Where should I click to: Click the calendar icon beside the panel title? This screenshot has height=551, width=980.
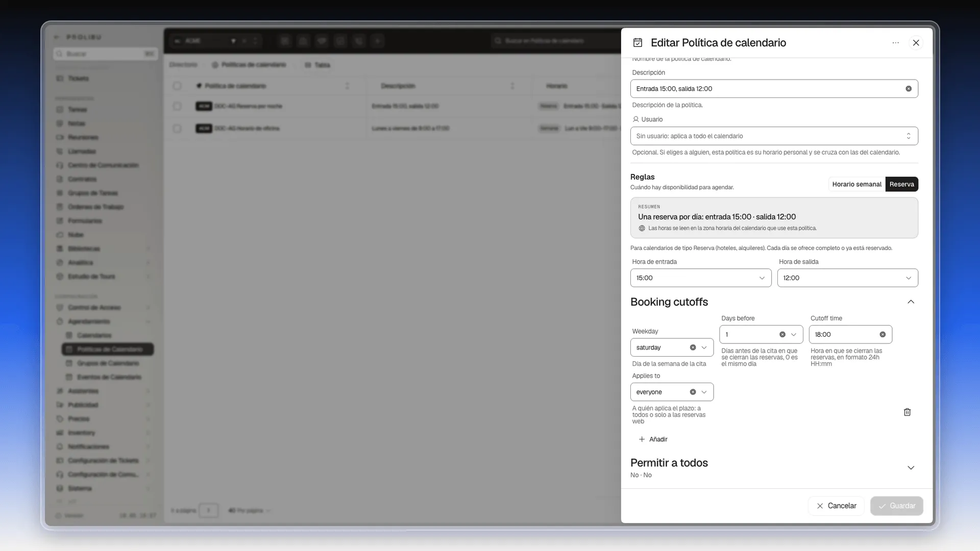tap(638, 43)
